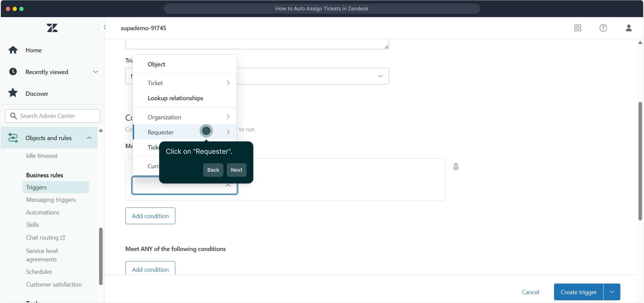Click the Zendesk logo icon
This screenshot has width=644, height=303.
[52, 28]
